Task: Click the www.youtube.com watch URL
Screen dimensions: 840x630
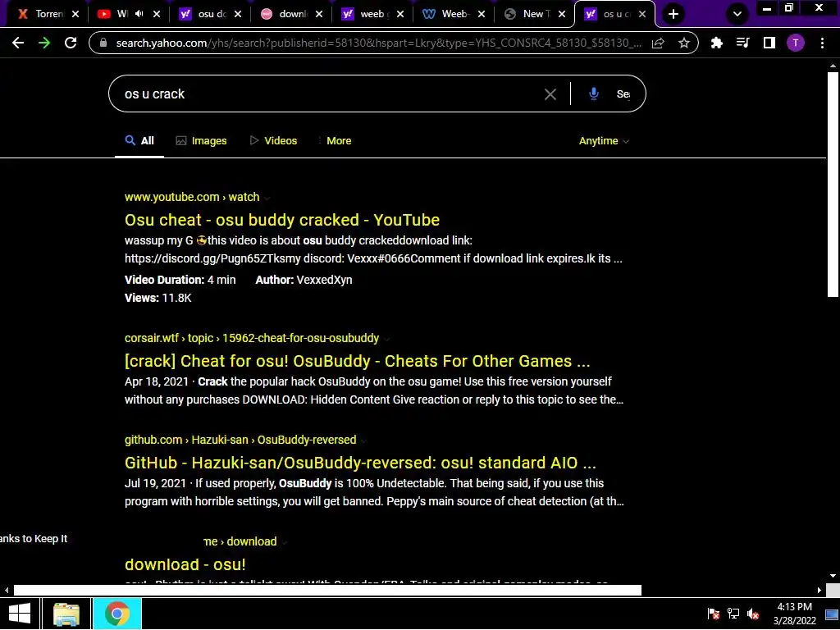Action: [192, 197]
